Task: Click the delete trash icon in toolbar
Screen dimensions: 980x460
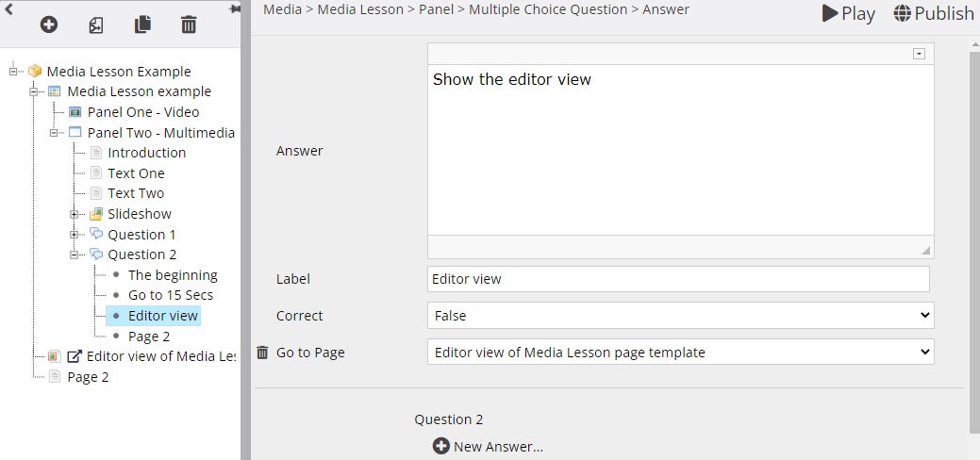Action: (189, 25)
